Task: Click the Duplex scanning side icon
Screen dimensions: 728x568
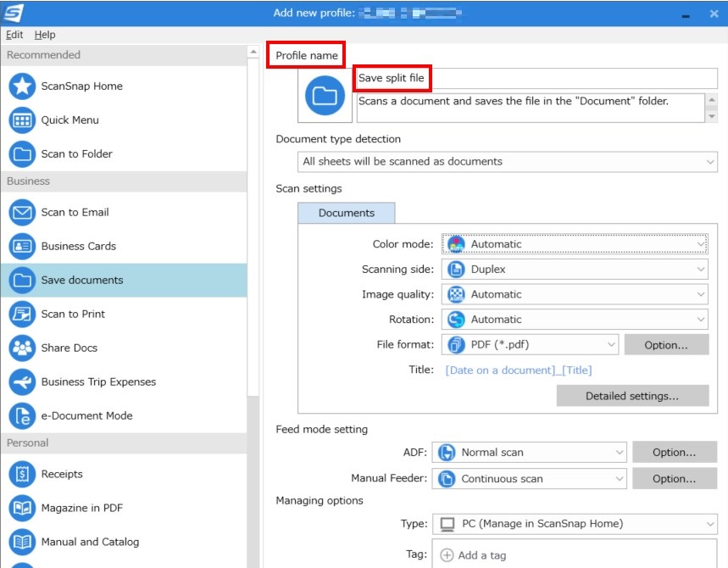Action: (456, 270)
